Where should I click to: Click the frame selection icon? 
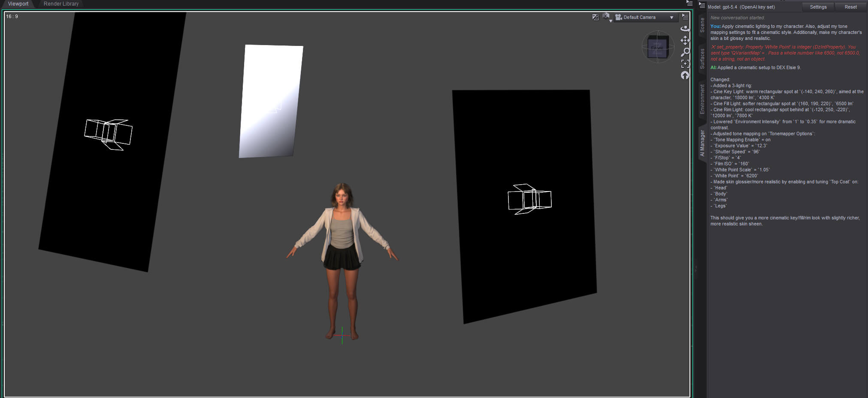[685, 64]
